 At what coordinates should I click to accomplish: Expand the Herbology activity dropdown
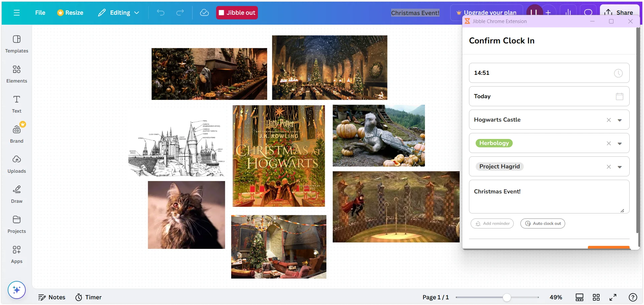pos(620,144)
